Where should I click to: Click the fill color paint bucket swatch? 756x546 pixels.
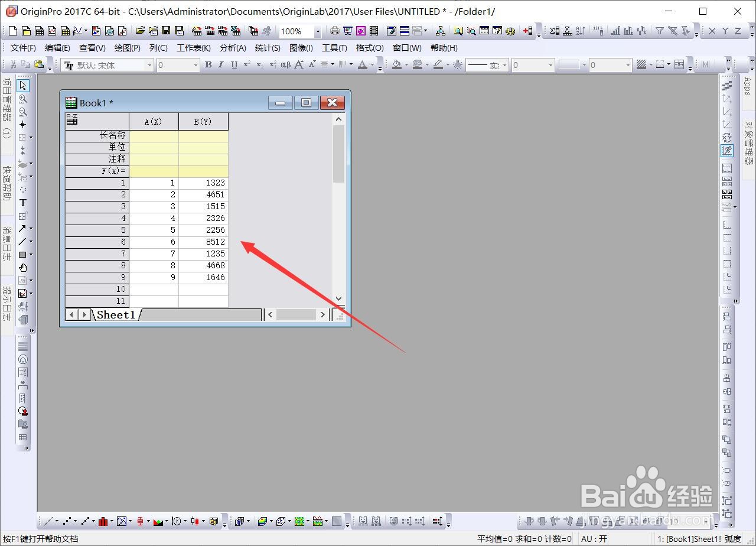[x=397, y=65]
